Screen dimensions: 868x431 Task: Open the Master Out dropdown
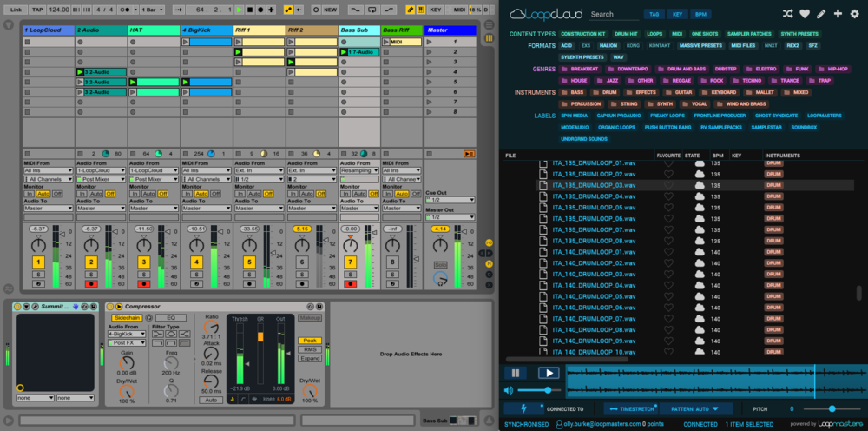coord(450,217)
